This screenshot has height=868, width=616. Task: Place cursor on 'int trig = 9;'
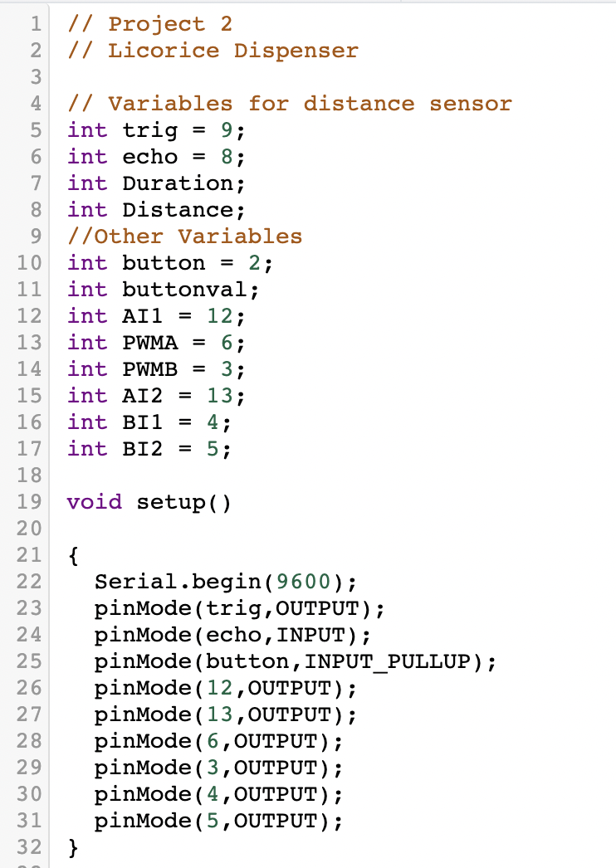pos(156,130)
